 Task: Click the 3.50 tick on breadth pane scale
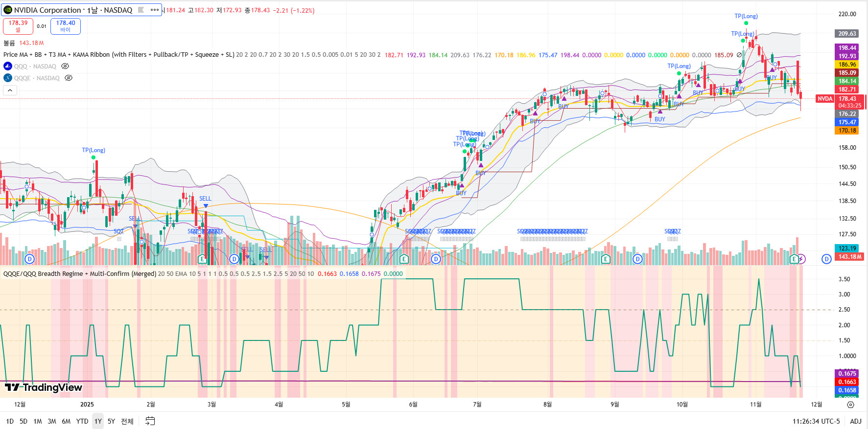(x=845, y=279)
